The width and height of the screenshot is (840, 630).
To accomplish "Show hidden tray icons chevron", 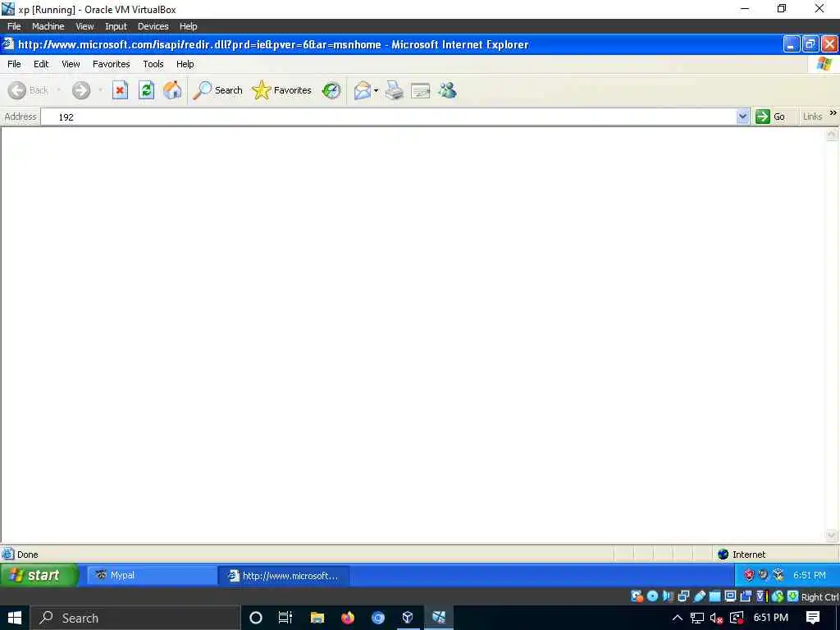I will [x=677, y=618].
